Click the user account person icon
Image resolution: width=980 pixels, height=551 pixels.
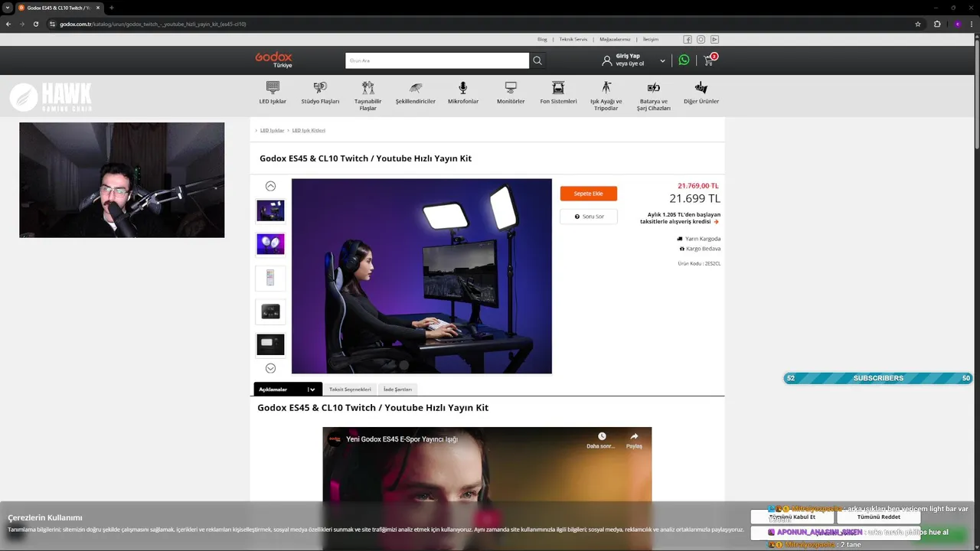click(x=607, y=60)
